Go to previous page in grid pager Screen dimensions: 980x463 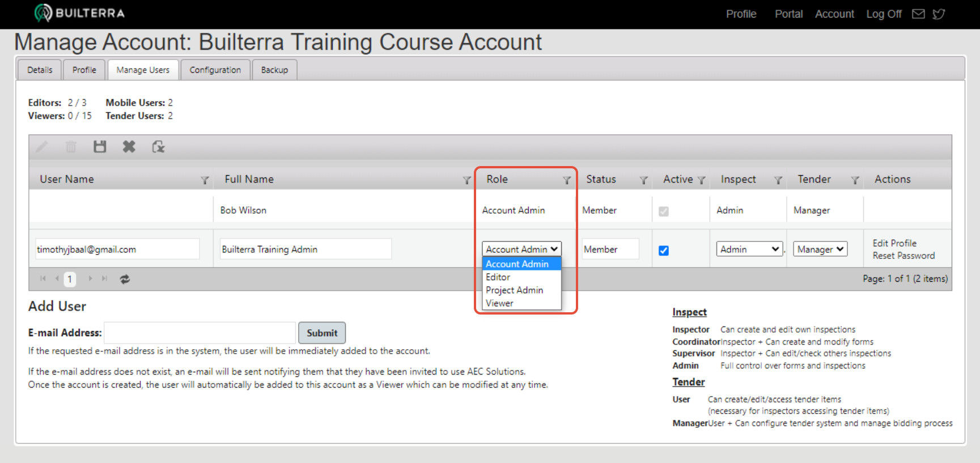tap(57, 278)
